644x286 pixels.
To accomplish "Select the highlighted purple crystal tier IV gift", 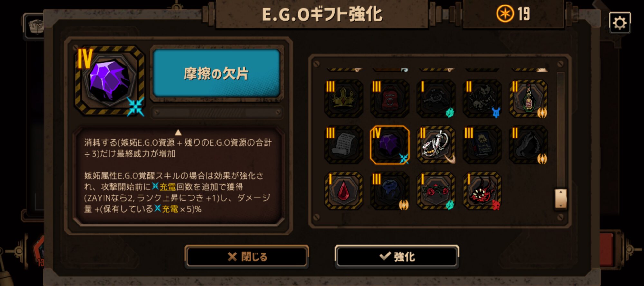I will coord(390,145).
